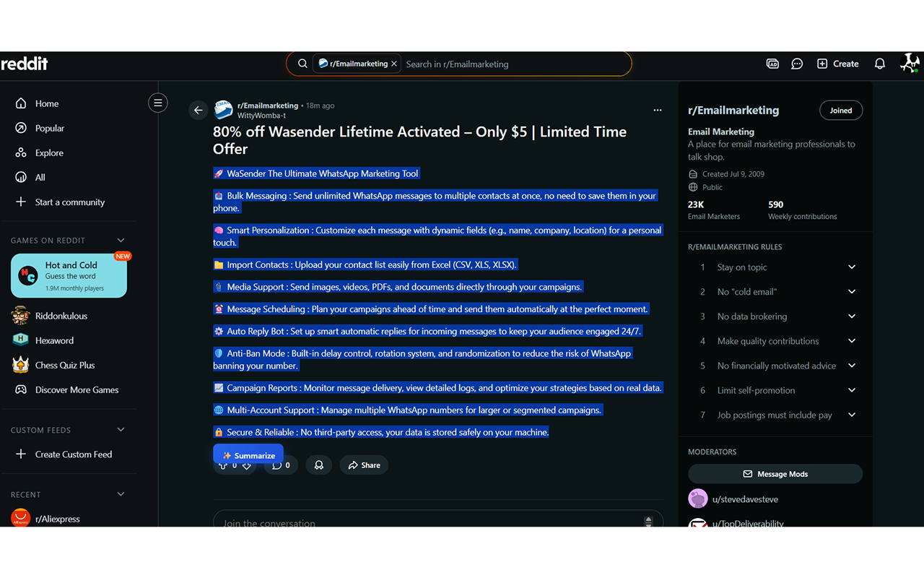
Task: Open the r/Emailmarketing community avatar
Action: 224,110
